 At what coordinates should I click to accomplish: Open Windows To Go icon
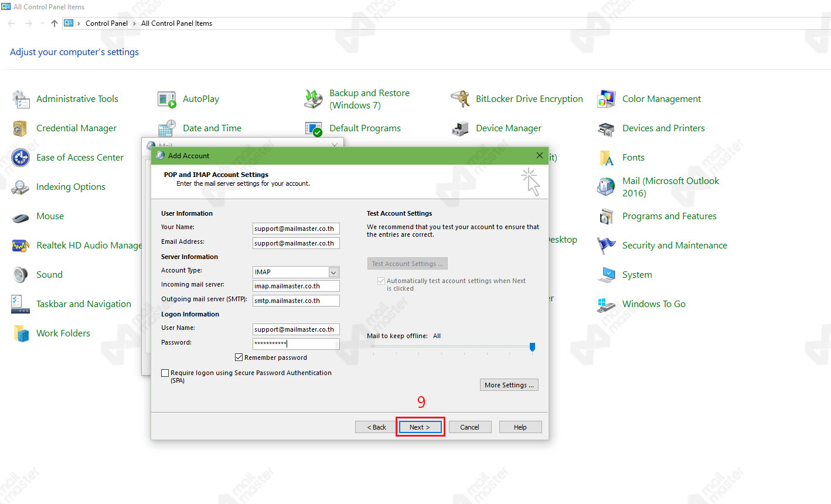[607, 304]
